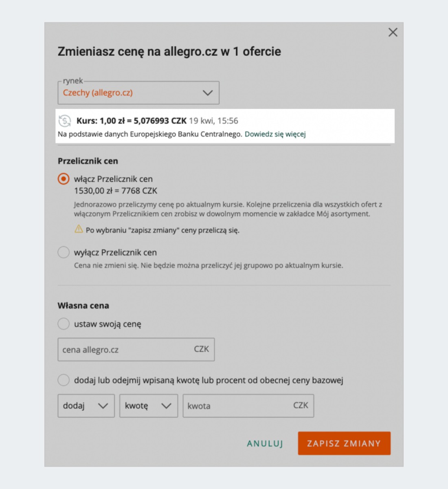Select dodaj lub odejmij kwotę radio
Screen dimensions: 448x489
(64, 380)
